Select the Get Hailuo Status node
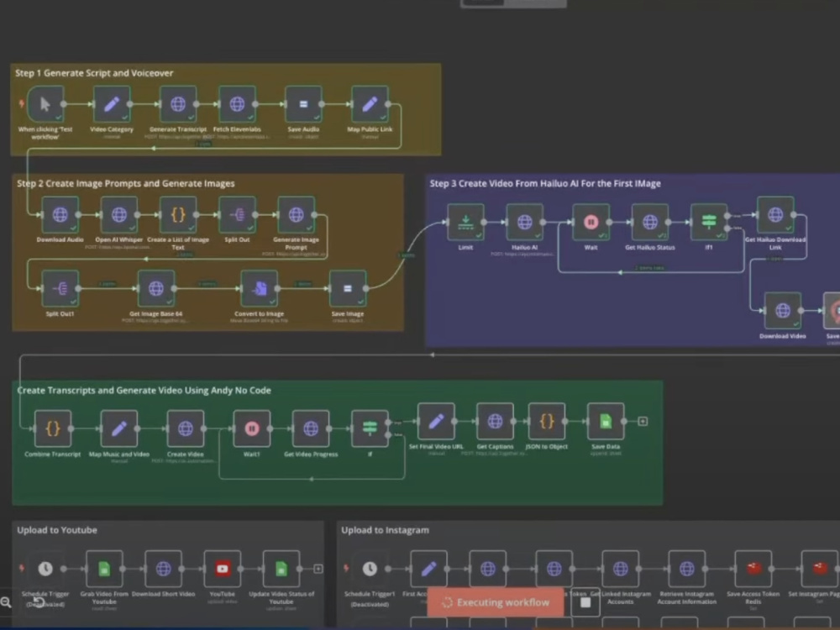 650,222
